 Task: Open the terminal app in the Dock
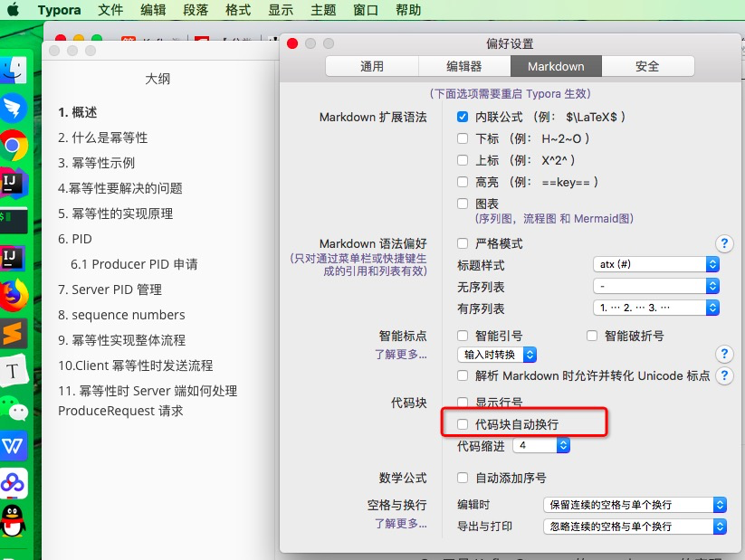[14, 220]
